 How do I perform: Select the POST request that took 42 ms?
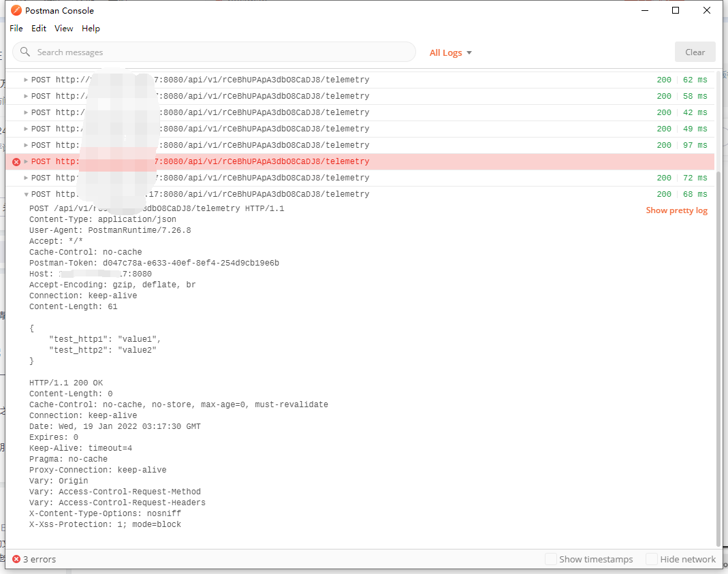pos(272,112)
